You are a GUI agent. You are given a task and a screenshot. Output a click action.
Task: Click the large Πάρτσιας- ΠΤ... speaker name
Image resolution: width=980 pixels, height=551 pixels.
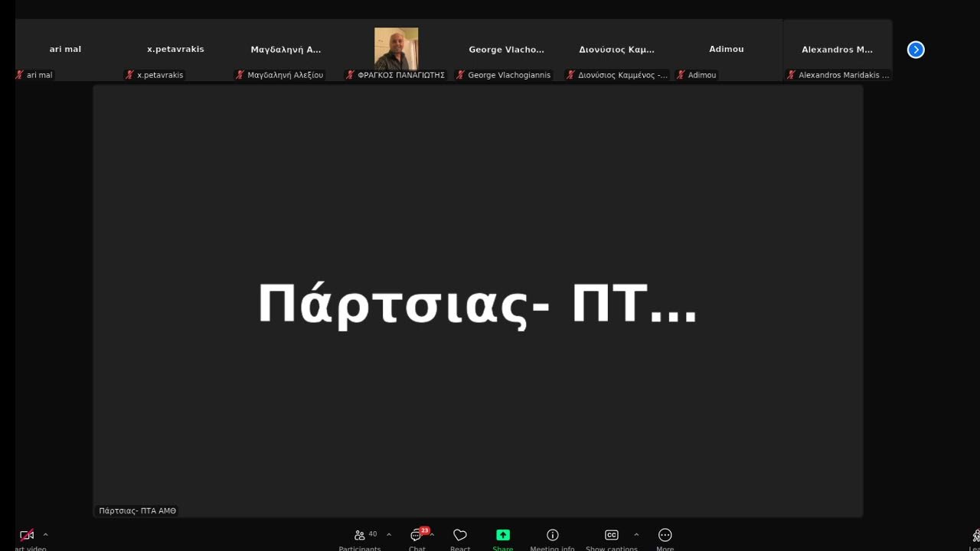(478, 305)
